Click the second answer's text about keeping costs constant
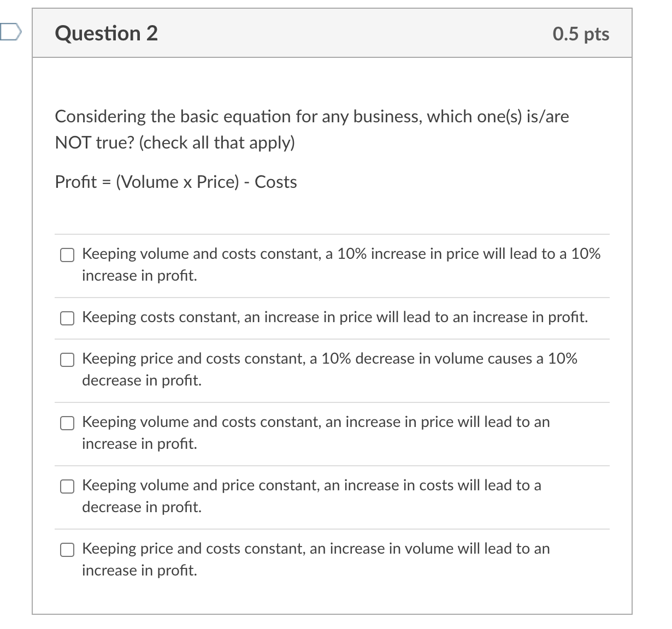The height and width of the screenshot is (629, 672). click(334, 317)
